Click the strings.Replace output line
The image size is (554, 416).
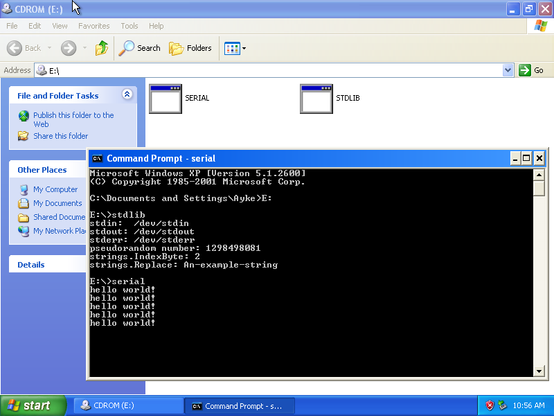point(184,265)
